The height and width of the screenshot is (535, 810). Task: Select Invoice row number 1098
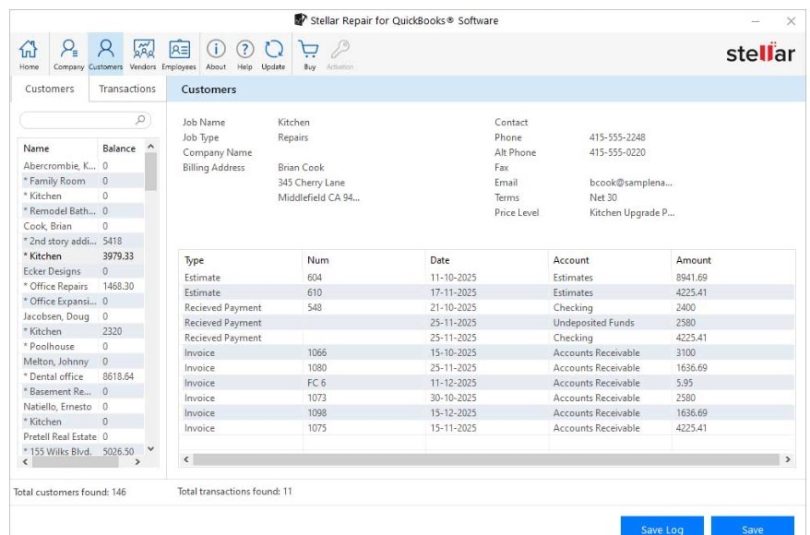pyautogui.click(x=487, y=413)
